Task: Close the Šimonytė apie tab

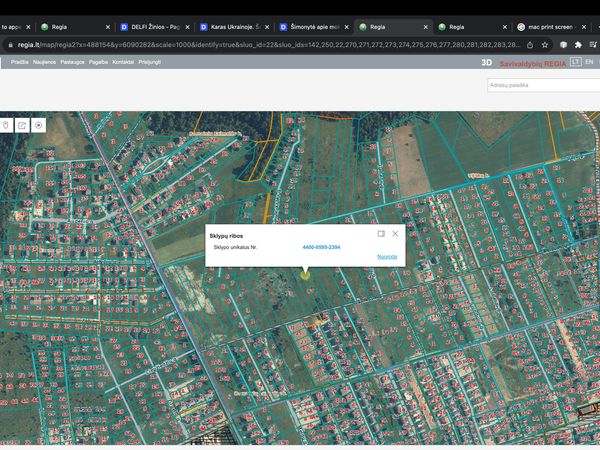Action: click(x=347, y=27)
